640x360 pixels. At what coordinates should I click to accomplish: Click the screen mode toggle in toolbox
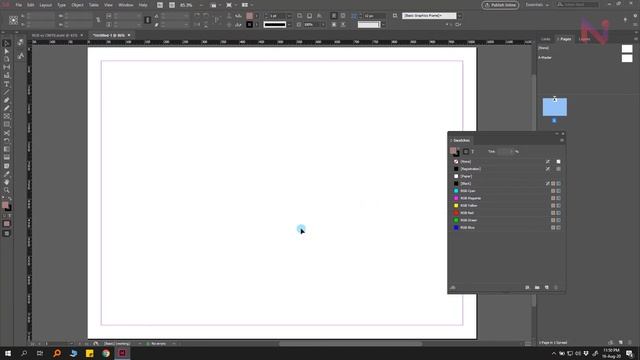7,233
